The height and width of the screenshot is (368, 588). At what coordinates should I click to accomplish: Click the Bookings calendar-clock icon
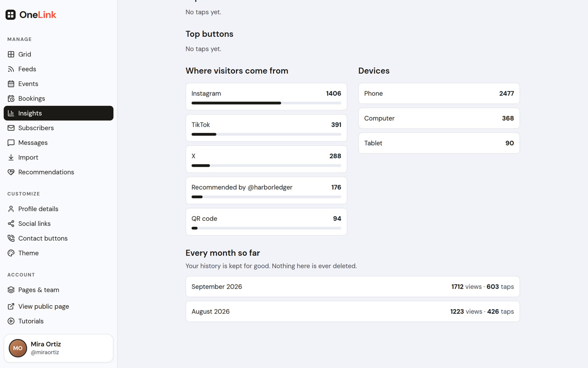click(x=11, y=98)
